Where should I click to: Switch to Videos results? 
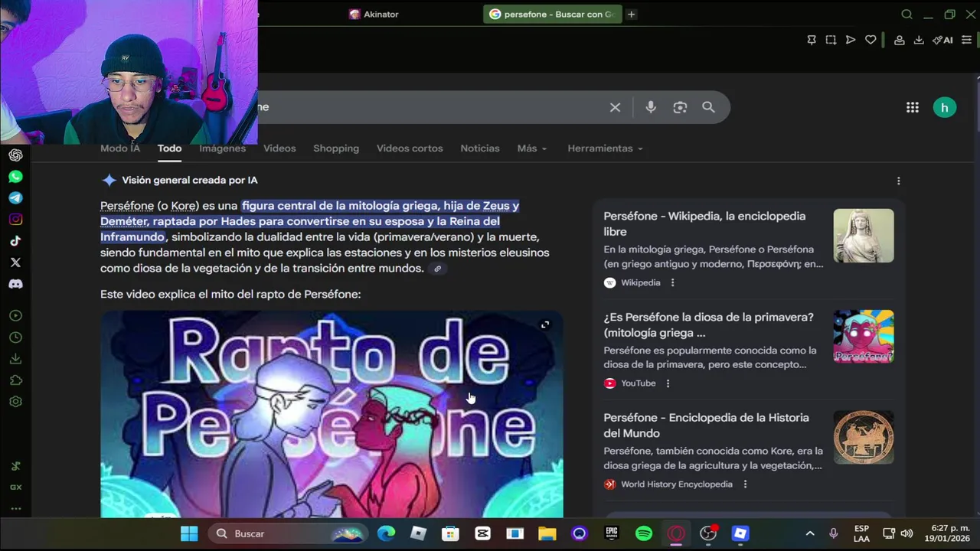[279, 148]
